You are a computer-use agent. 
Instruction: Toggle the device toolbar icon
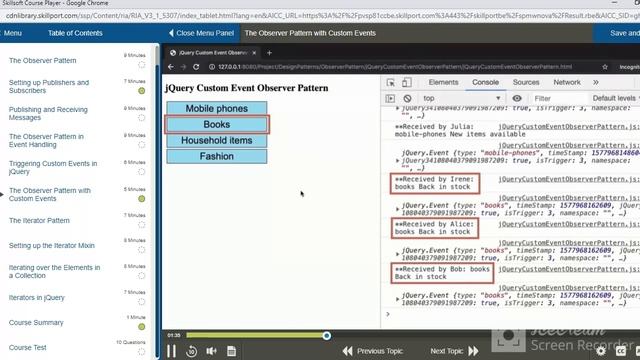click(x=406, y=82)
